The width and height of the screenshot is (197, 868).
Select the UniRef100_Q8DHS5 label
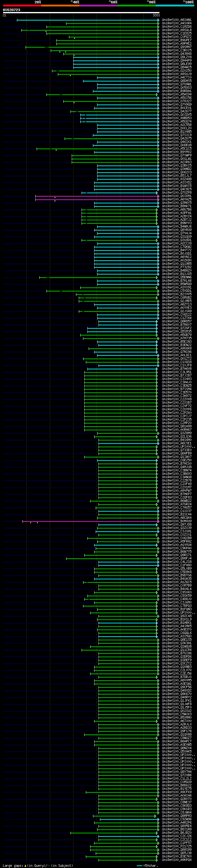(x=176, y=81)
